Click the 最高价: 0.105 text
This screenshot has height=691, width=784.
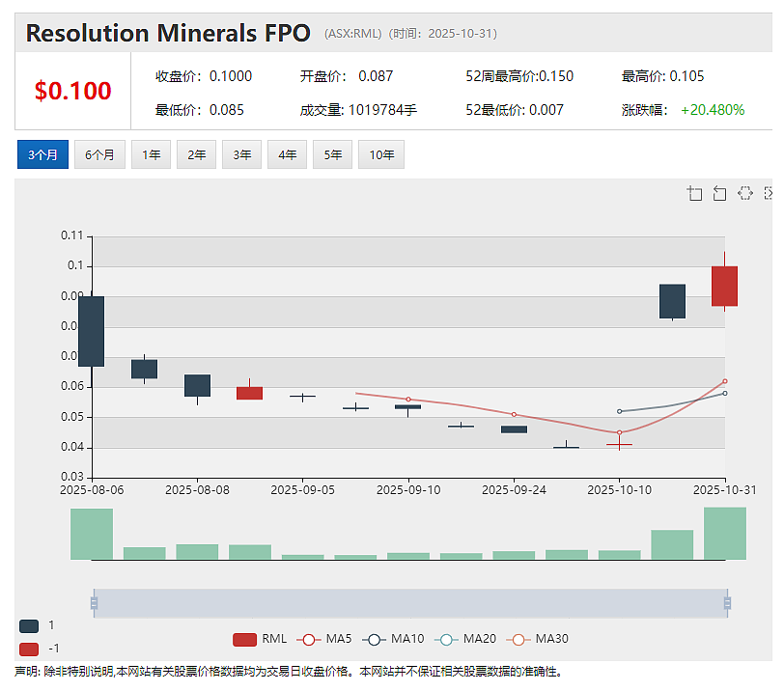coord(662,76)
